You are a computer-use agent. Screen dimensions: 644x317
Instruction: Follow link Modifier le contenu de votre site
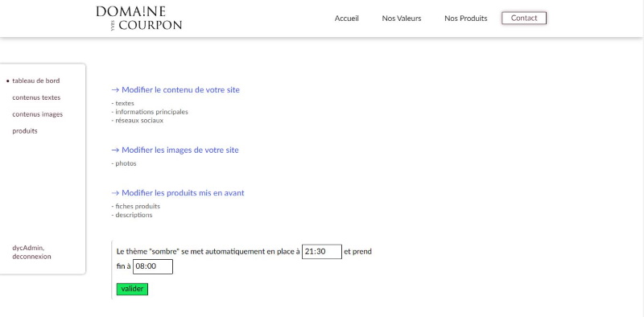(175, 90)
